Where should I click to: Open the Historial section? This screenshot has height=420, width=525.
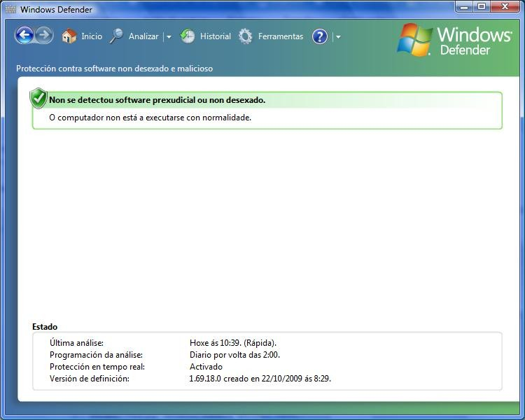[215, 36]
